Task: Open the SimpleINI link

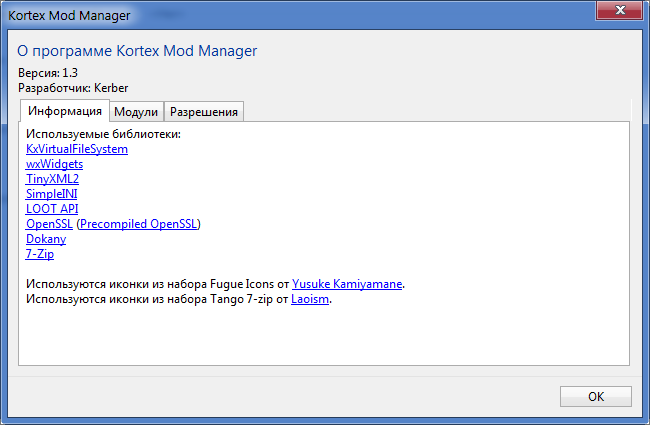Action: (x=52, y=194)
